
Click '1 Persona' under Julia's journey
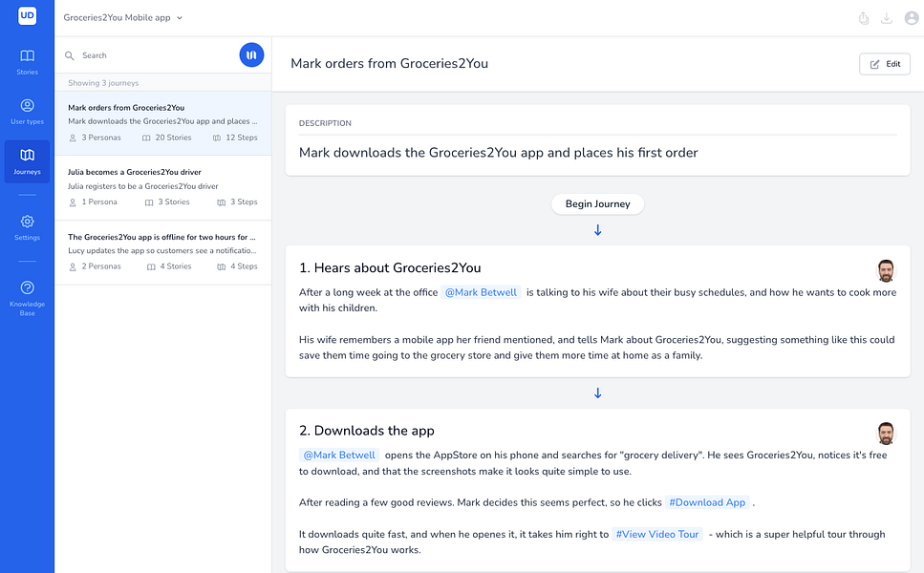pyautogui.click(x=93, y=202)
